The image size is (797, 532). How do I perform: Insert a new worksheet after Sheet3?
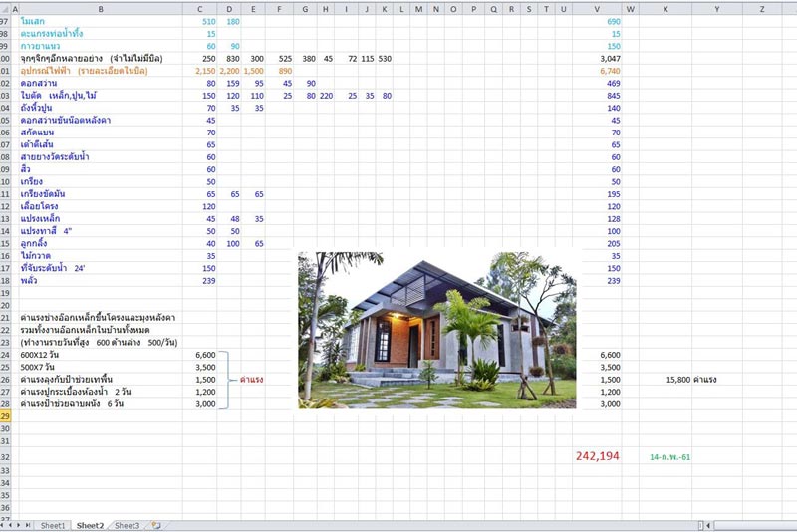coord(156,525)
